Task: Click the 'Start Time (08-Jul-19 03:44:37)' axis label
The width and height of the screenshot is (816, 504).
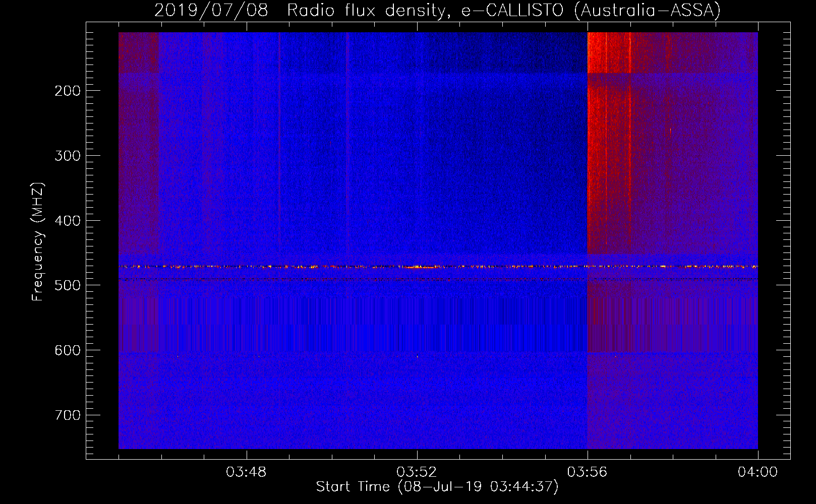Action: pos(437,487)
